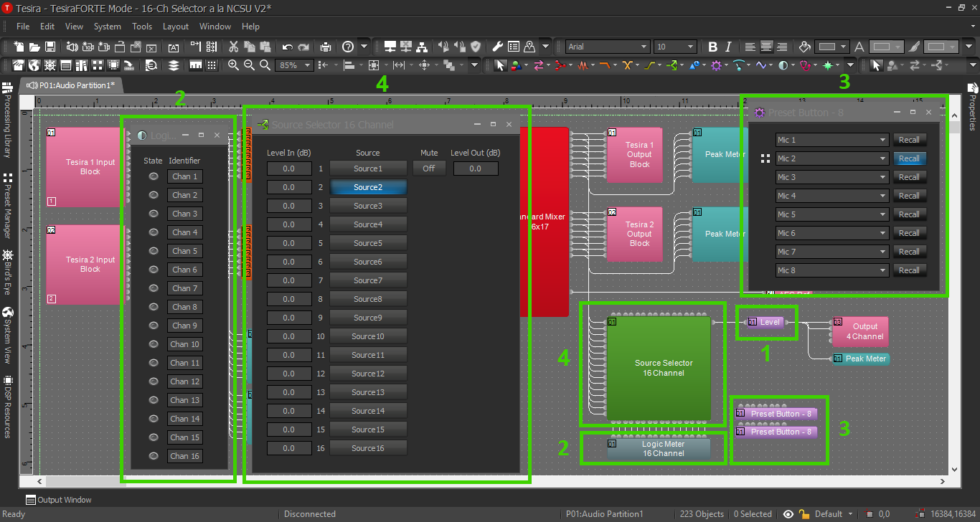Click the lock icon in status bar
This screenshot has height=522, width=980.
(x=804, y=514)
